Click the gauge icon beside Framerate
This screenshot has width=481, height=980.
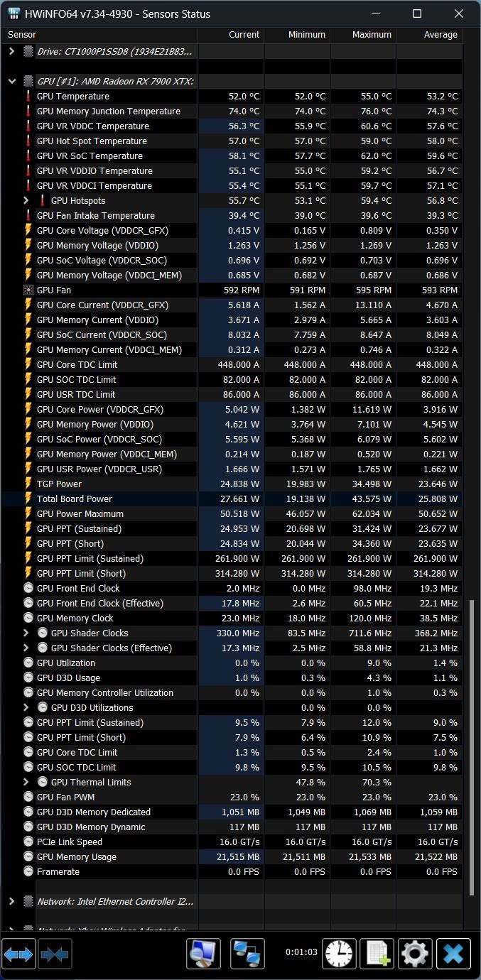pos(28,871)
